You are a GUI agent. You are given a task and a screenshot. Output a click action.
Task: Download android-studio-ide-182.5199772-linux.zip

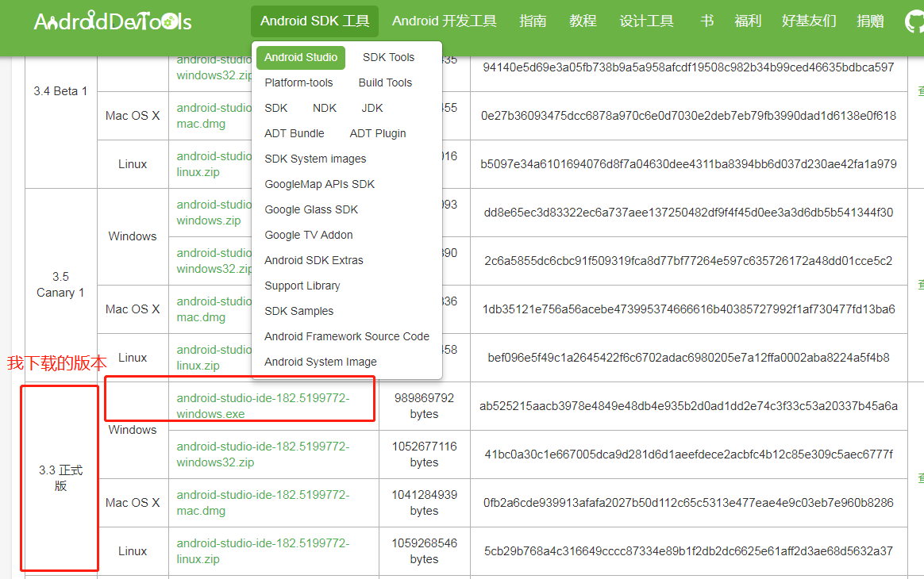tap(263, 550)
